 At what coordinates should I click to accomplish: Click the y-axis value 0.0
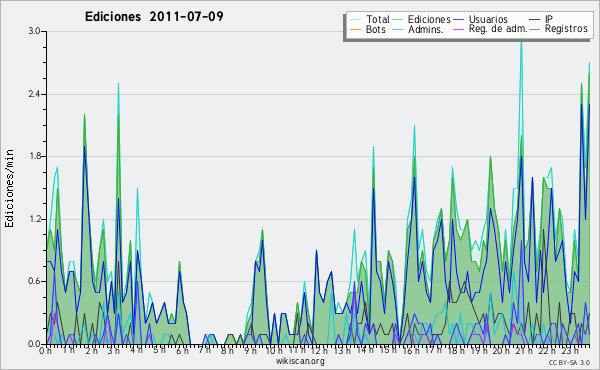34,344
